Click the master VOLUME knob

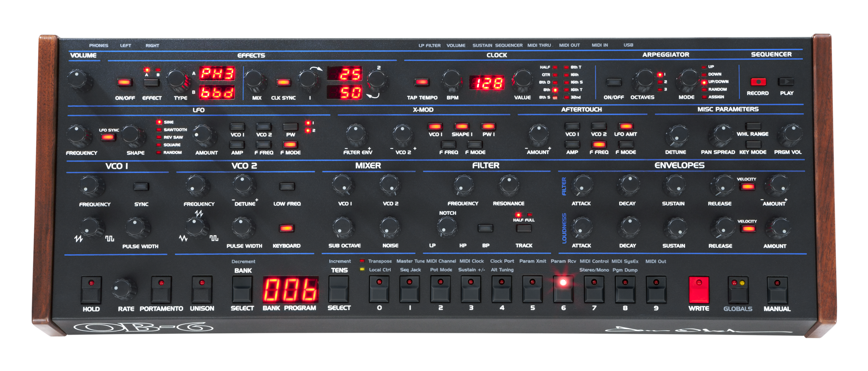pos(78,79)
